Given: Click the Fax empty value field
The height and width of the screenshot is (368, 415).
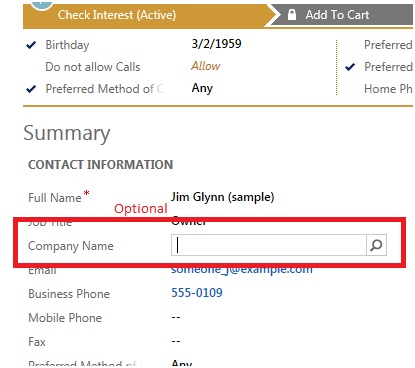Looking at the screenshot, I should 176,341.
